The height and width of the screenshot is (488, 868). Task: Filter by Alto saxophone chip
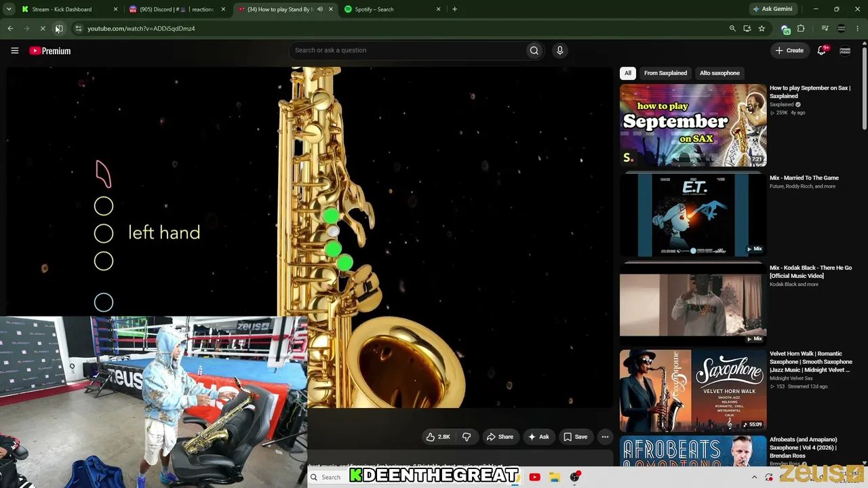[719, 73]
